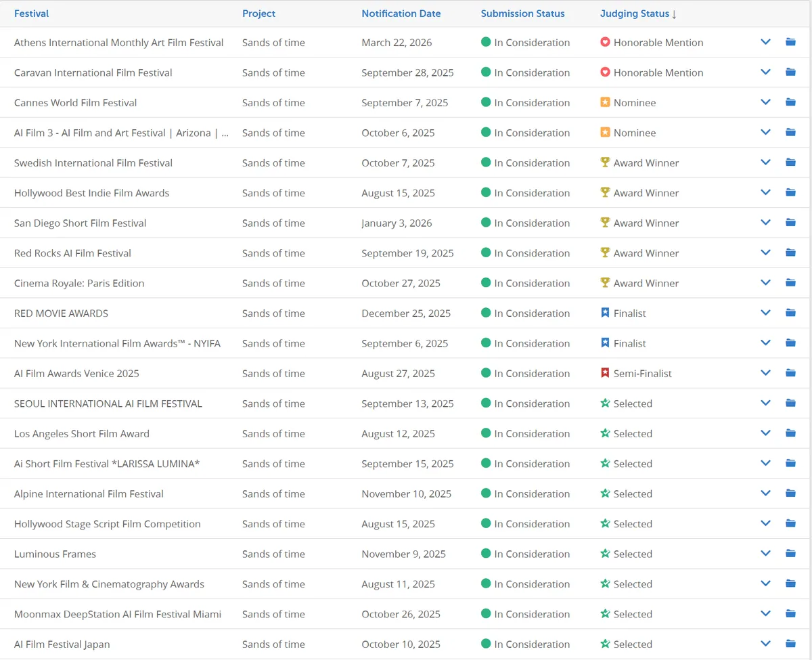Image resolution: width=812 pixels, height=660 pixels.
Task: Open folder icon for Luminous Frames row
Action: tap(790, 554)
